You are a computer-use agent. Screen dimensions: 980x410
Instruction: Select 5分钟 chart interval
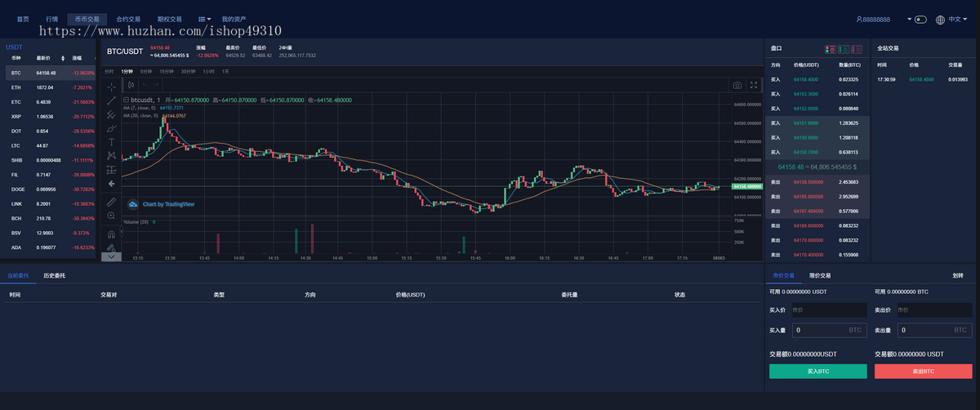click(x=146, y=71)
